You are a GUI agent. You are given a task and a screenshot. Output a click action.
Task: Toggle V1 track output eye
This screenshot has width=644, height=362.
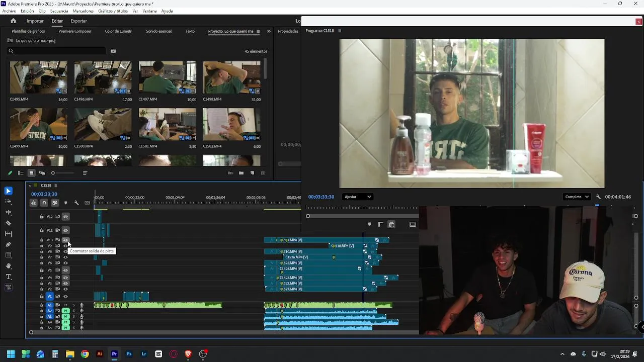[x=65, y=297]
